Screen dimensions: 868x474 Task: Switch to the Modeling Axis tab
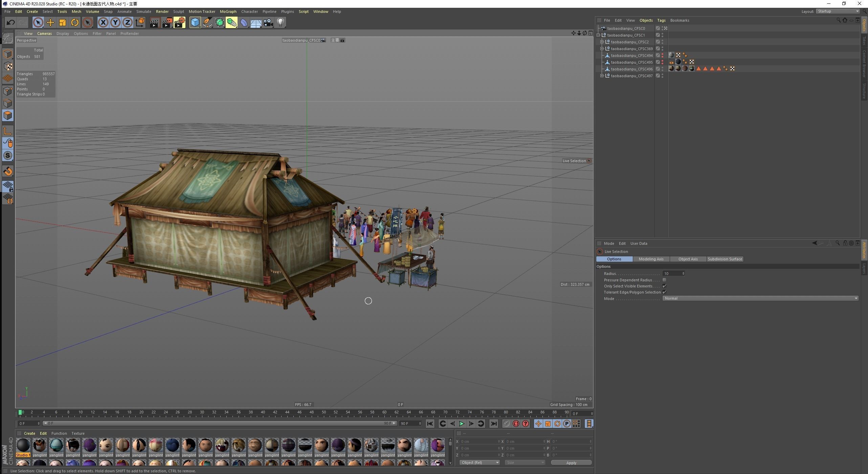651,259
